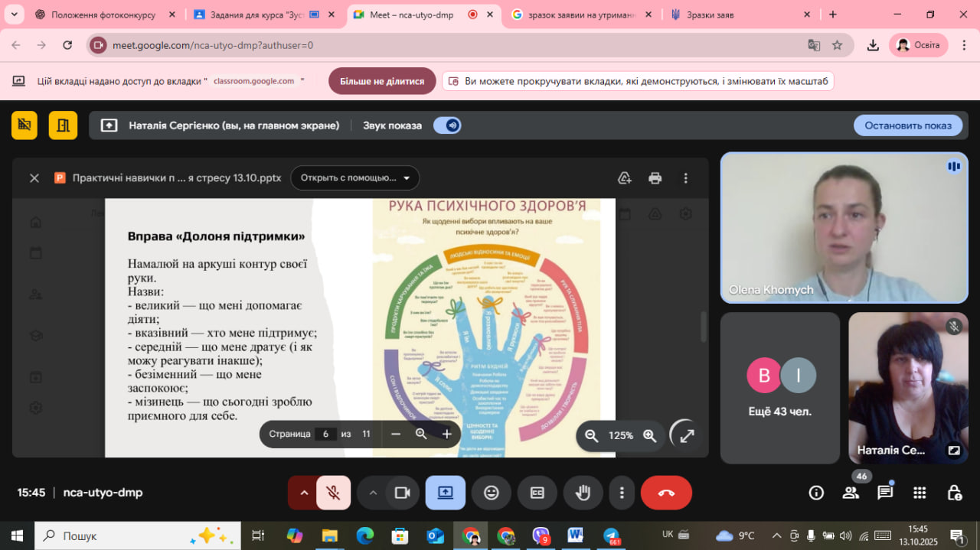Expand video settings arrow beside camera

[373, 493]
